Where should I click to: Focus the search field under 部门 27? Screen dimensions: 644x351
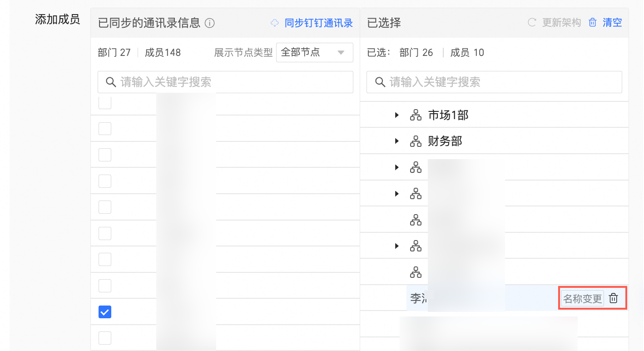tap(225, 82)
